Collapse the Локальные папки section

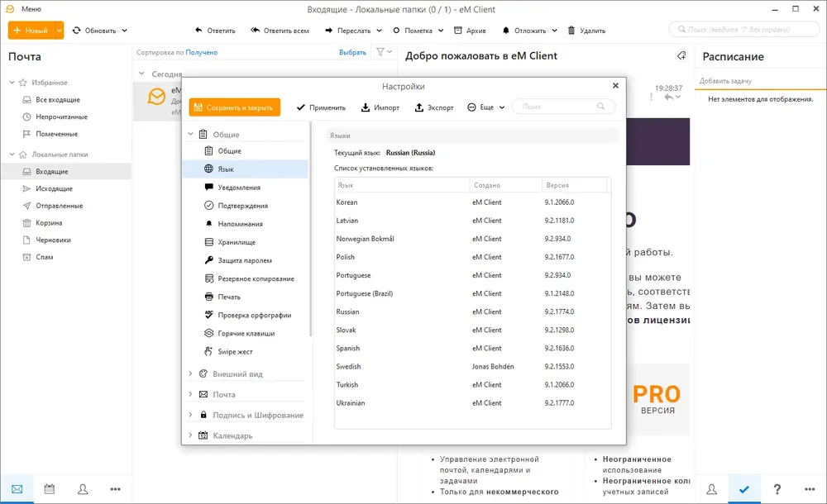pos(12,155)
